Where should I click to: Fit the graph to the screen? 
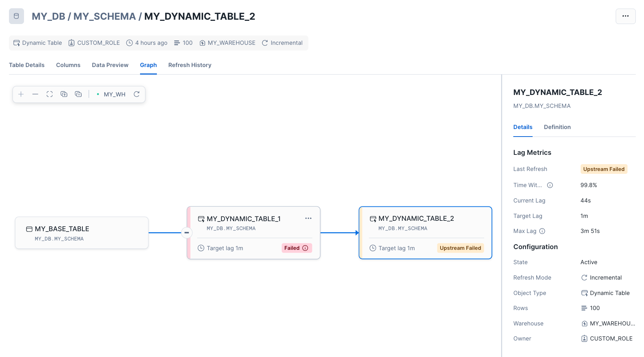(x=49, y=94)
